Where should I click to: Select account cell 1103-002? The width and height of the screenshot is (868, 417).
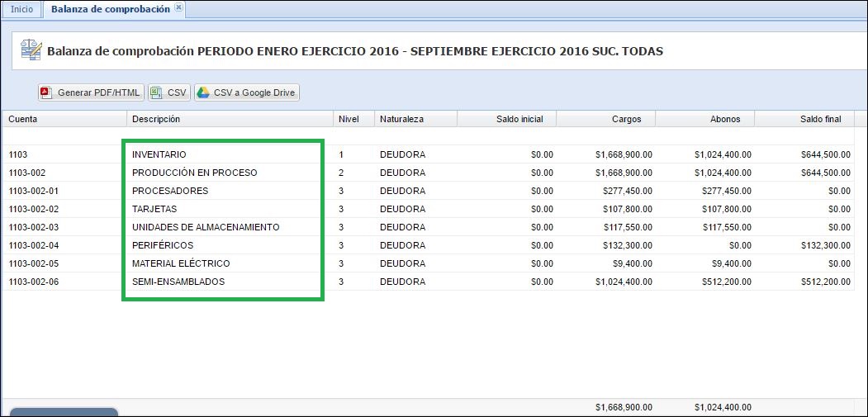[x=26, y=173]
